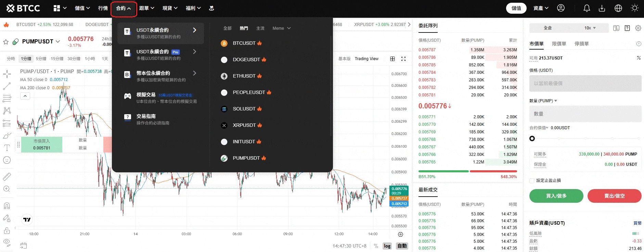Open chart axis settings gear
644x252 pixels.
pos(401,234)
